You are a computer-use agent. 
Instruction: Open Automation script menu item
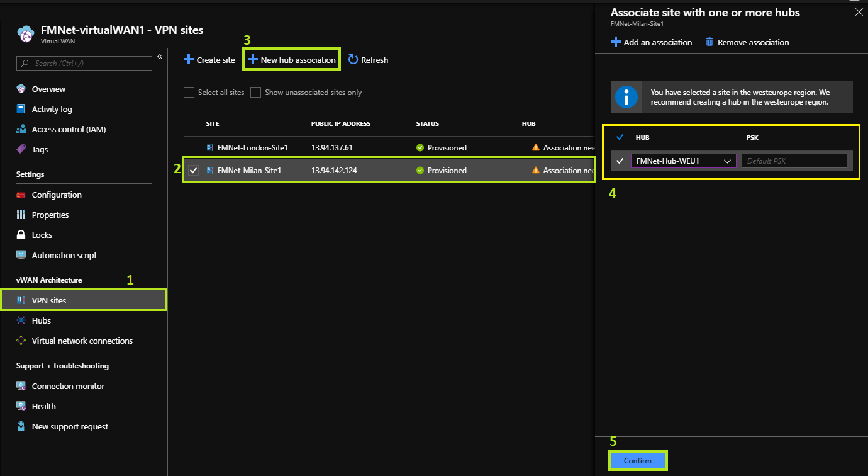click(x=65, y=255)
